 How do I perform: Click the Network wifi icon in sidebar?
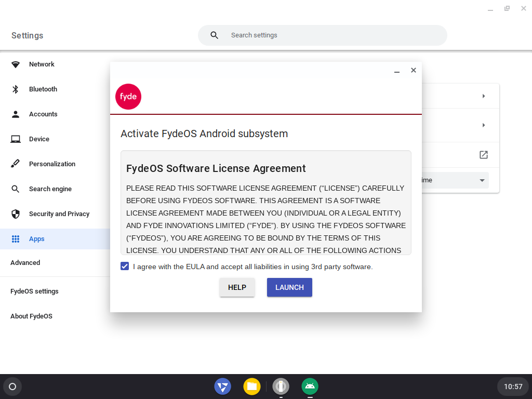15,64
